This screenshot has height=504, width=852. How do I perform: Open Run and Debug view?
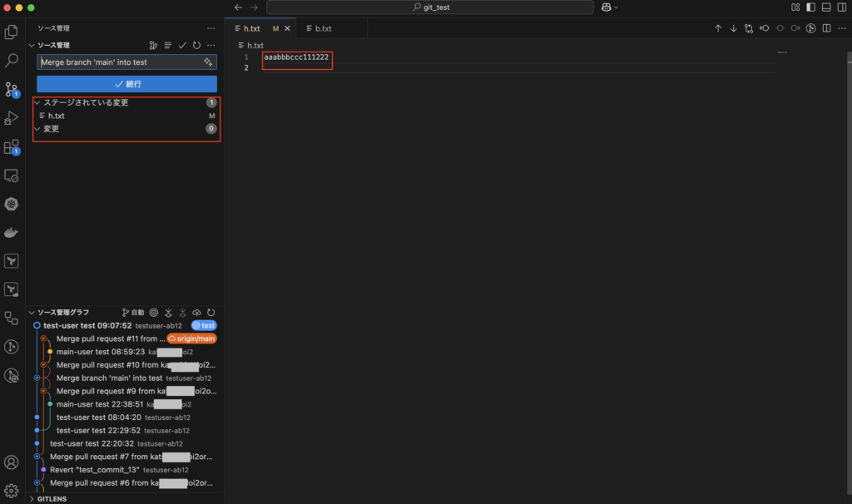click(x=12, y=118)
